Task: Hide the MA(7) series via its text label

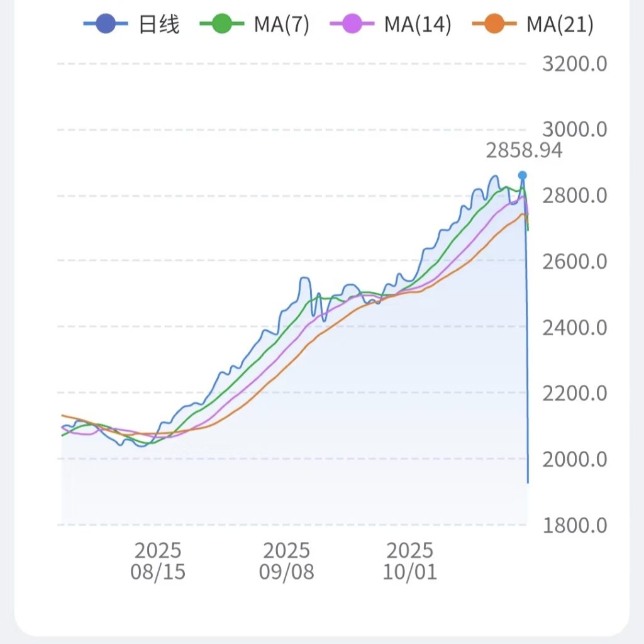Action: pyautogui.click(x=281, y=25)
